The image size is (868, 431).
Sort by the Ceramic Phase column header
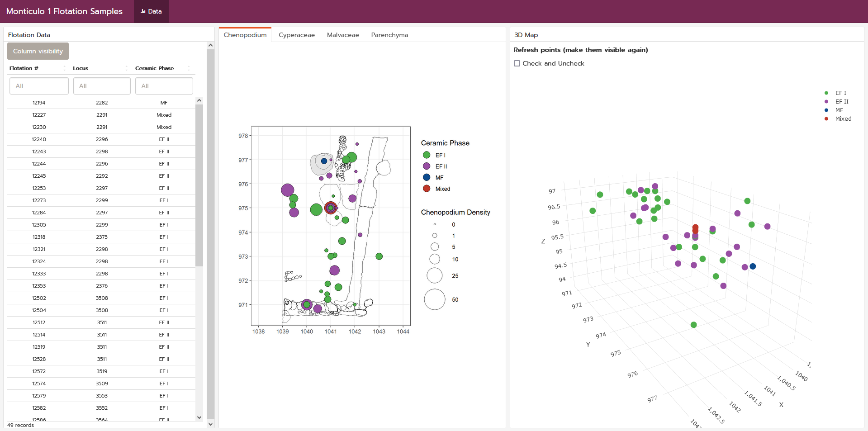164,68
